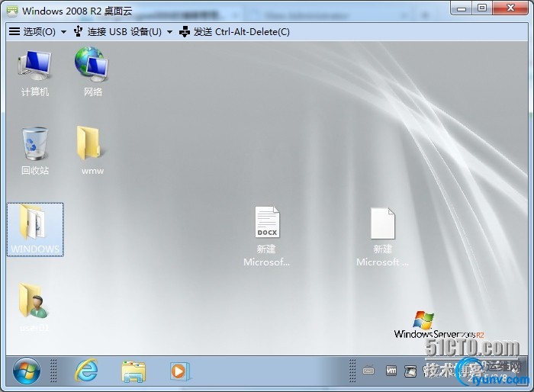Expand the 连接 USB 设备 dropdown arrow
This screenshot has width=534, height=392.
click(x=169, y=32)
